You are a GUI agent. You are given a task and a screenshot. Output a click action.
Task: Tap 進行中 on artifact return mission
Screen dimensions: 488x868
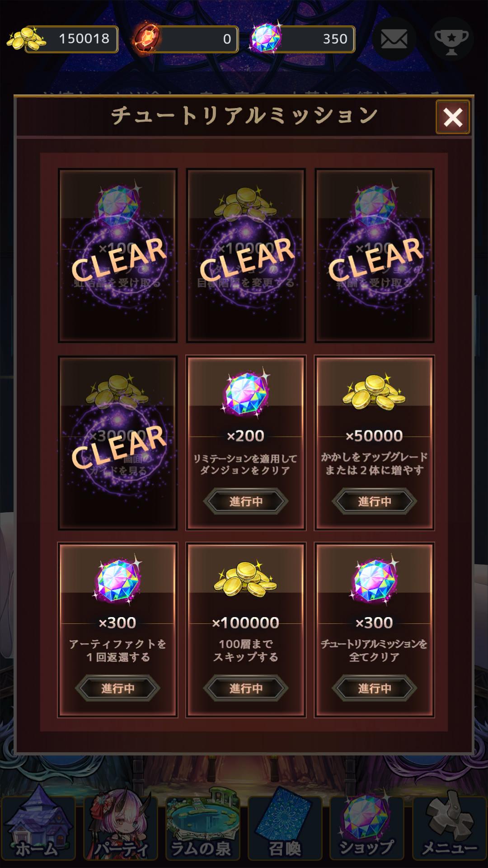117,689
